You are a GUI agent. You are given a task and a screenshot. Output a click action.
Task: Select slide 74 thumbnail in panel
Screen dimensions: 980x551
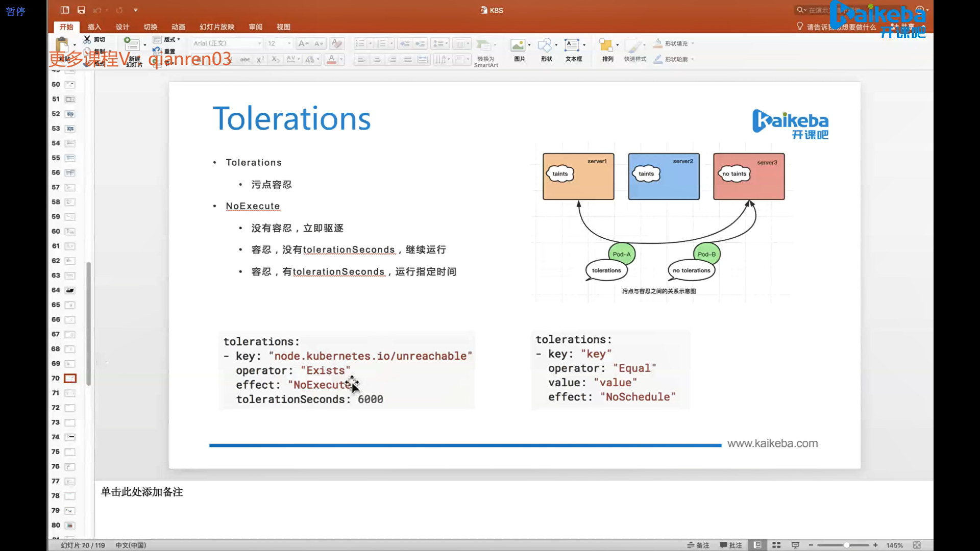pos(70,437)
